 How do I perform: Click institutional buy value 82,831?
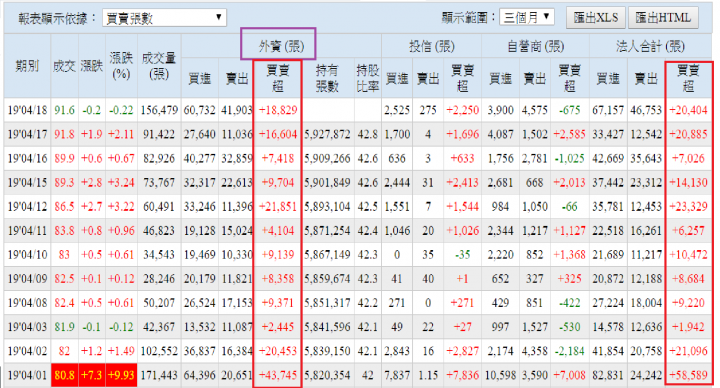[x=608, y=375]
